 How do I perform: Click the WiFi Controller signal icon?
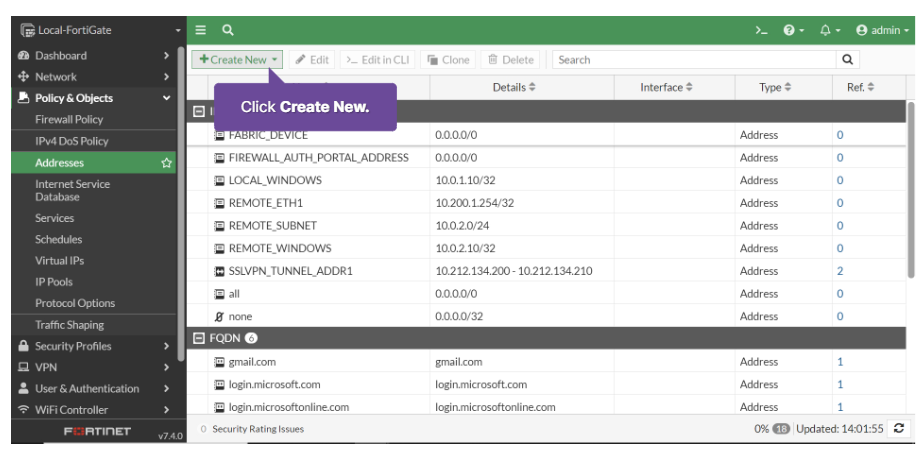click(x=24, y=409)
